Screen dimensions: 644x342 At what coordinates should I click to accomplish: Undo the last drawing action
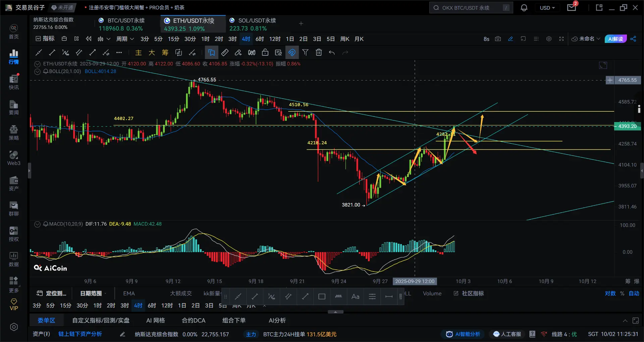pyautogui.click(x=332, y=52)
